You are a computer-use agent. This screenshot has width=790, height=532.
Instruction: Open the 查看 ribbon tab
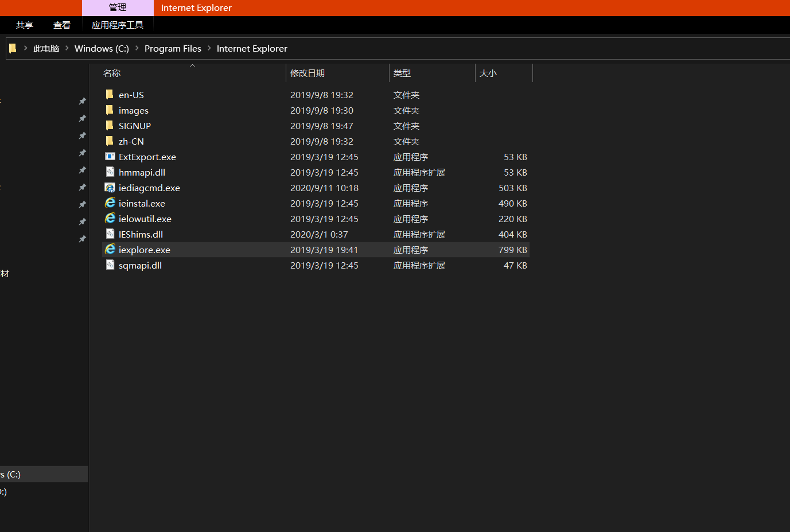pos(62,25)
